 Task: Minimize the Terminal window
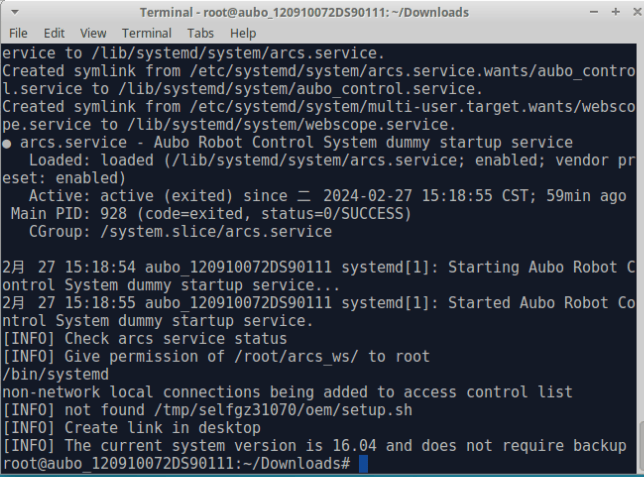594,12
